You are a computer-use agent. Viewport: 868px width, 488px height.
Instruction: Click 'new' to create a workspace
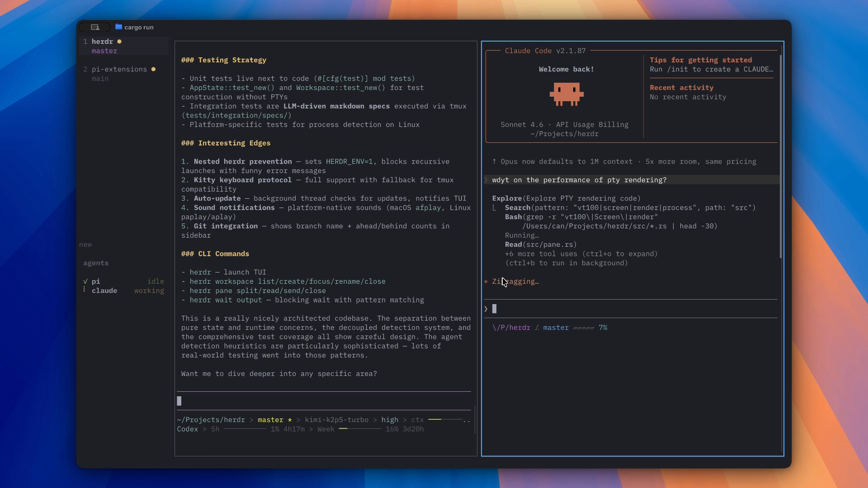pyautogui.click(x=86, y=244)
